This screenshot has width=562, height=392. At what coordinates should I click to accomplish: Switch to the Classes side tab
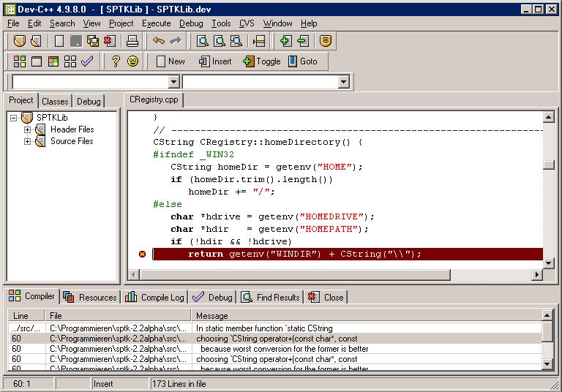(x=55, y=102)
